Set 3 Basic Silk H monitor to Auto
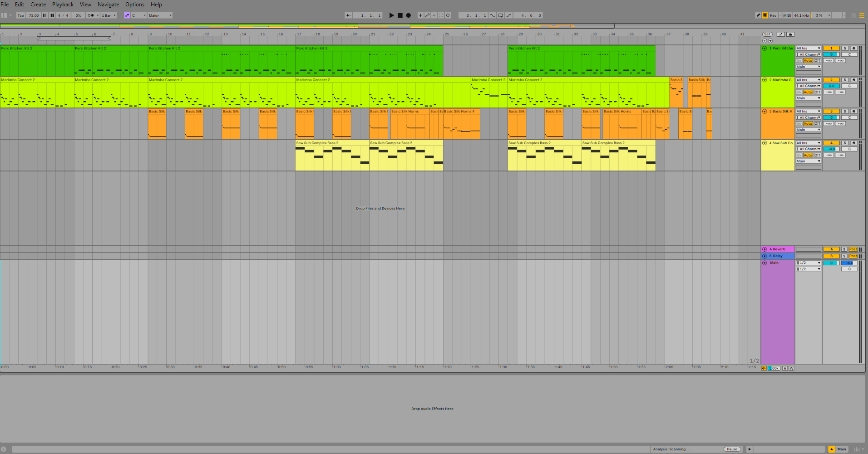868x454 pixels. pos(808,123)
